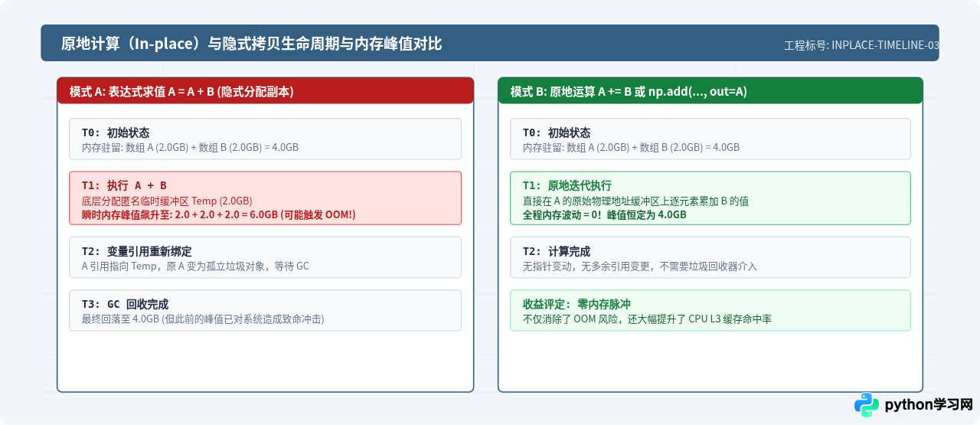Select the line A 引用指向 Temp，等待 GC
980x425 pixels.
195,266
